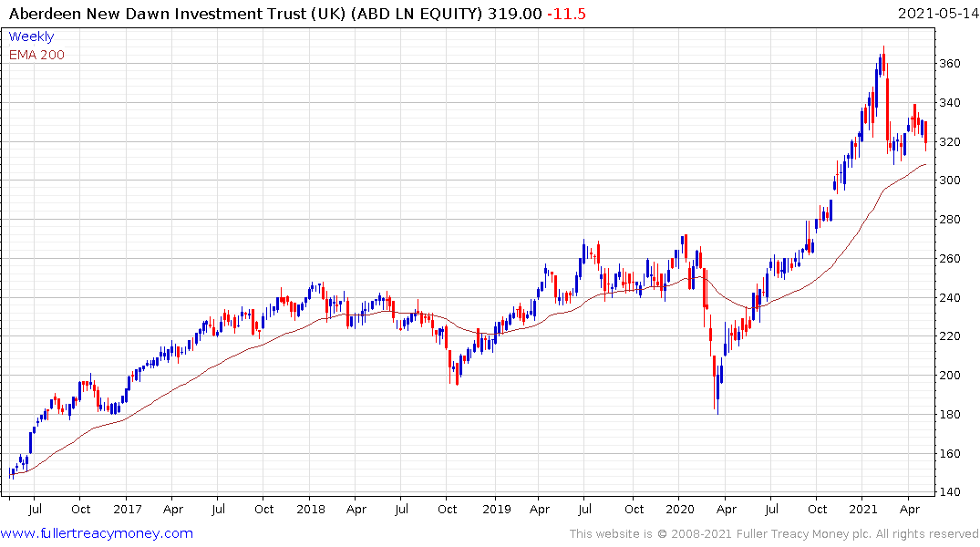Click the 160 price axis label
Screen dimensions: 980x547
(x=950, y=454)
